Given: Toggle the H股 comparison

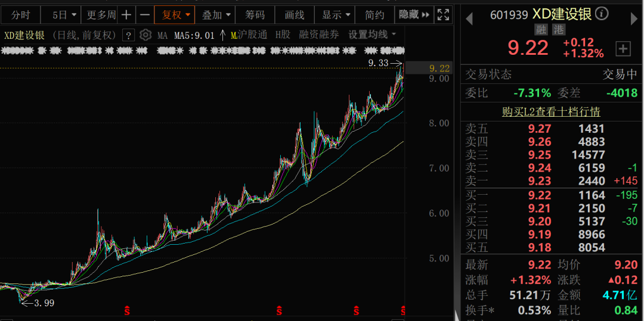Looking at the screenshot, I should click(x=283, y=35).
